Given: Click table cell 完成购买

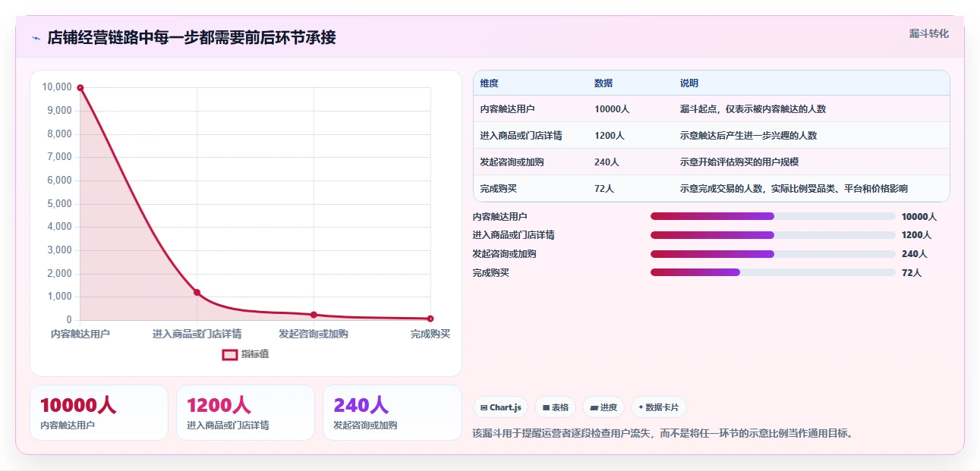Looking at the screenshot, I should [x=499, y=188].
